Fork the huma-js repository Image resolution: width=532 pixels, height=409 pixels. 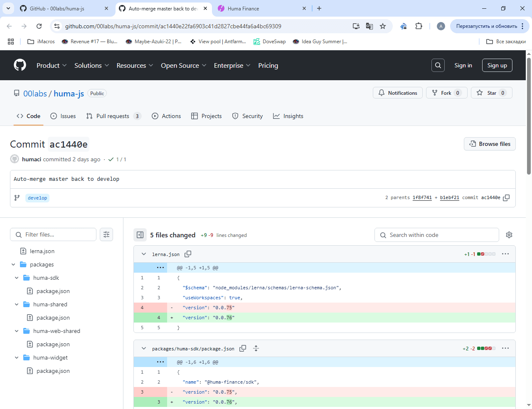pos(447,93)
